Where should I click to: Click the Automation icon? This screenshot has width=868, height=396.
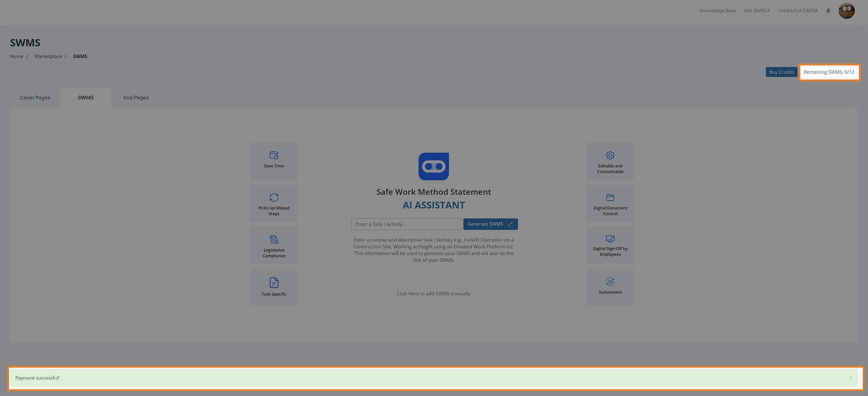pos(610,282)
